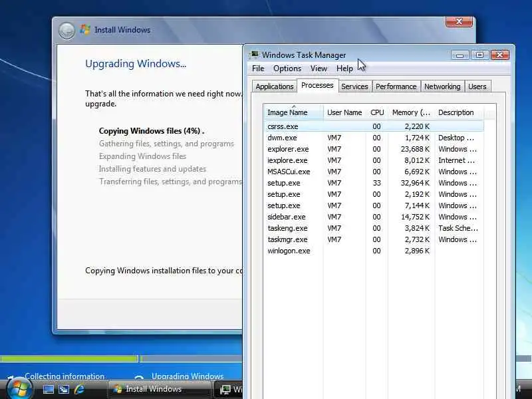Select the taskmgr.exe process row
The image size is (532, 399).
pyautogui.click(x=374, y=239)
